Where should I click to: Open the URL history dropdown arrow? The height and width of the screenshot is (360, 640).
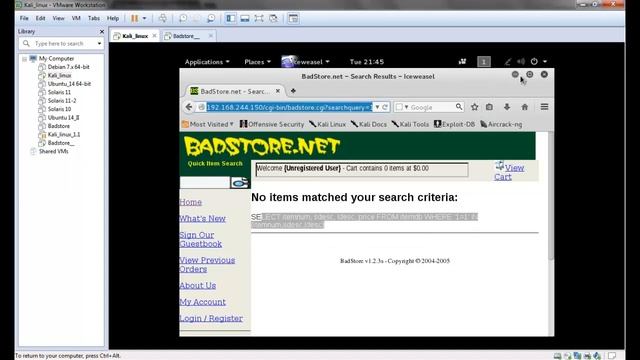tap(378, 107)
